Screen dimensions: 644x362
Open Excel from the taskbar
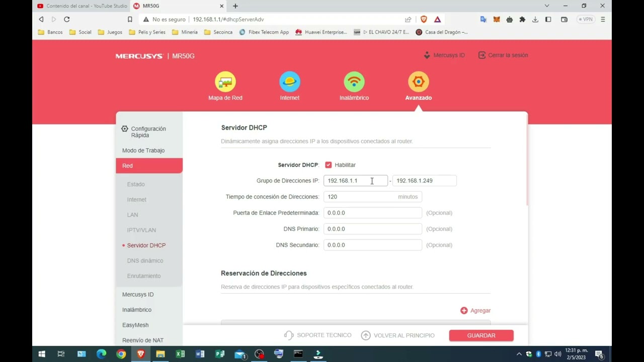pos(180,354)
